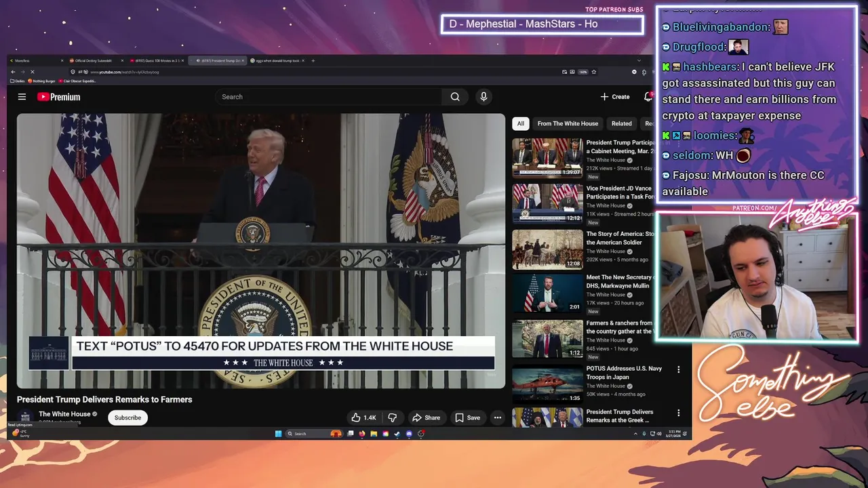Screen dimensions: 868x488
Task: Open Markwayne Mullin DHS video thumbnail
Action: [547, 293]
